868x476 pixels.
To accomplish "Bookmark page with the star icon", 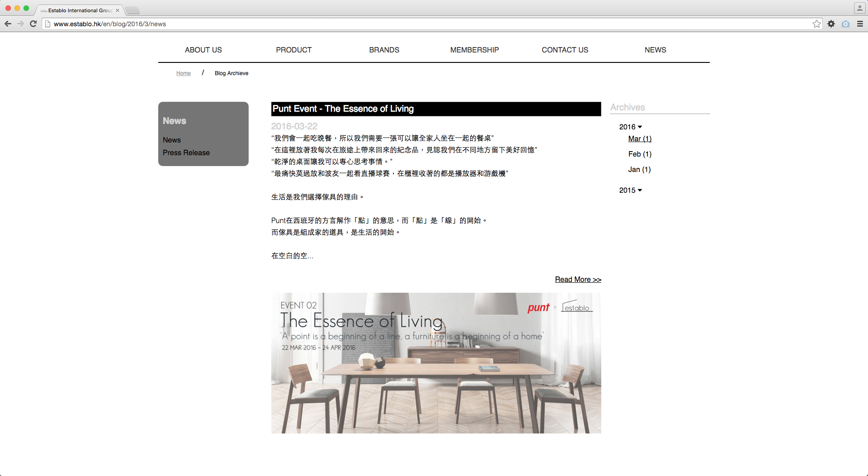I will [x=816, y=24].
